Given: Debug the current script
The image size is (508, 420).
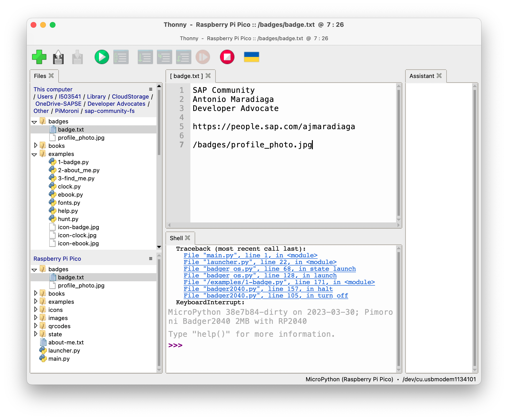Looking at the screenshot, I should pyautogui.click(x=121, y=57).
